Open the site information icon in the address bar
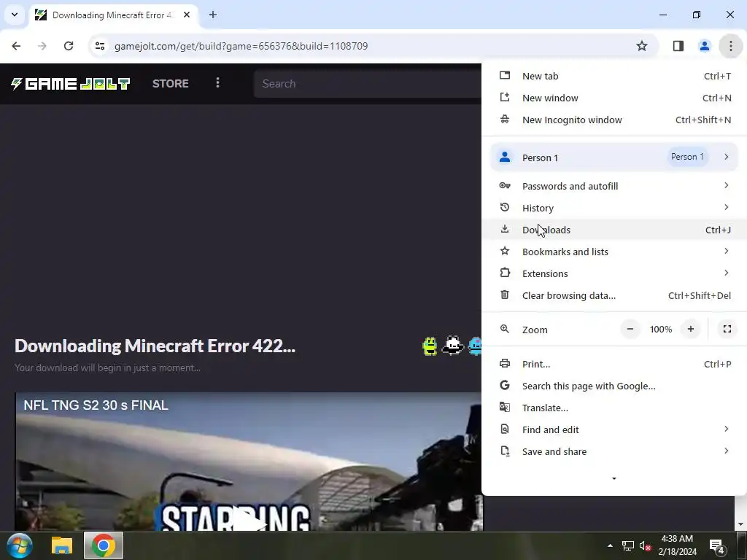747x560 pixels. pyautogui.click(x=99, y=46)
